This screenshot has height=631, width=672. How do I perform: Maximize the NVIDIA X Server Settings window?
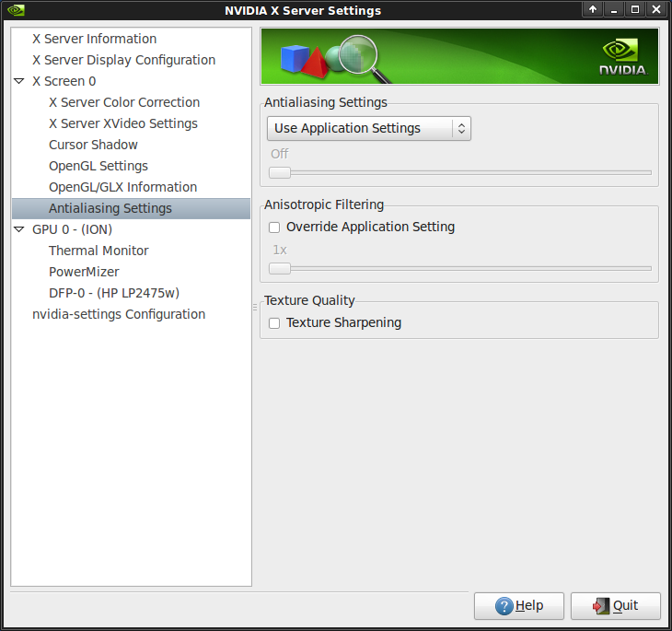point(635,9)
